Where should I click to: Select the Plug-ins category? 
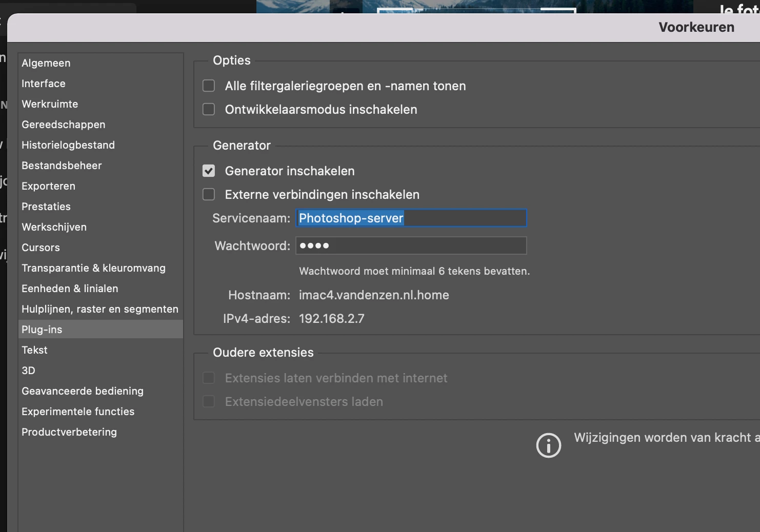(101, 330)
